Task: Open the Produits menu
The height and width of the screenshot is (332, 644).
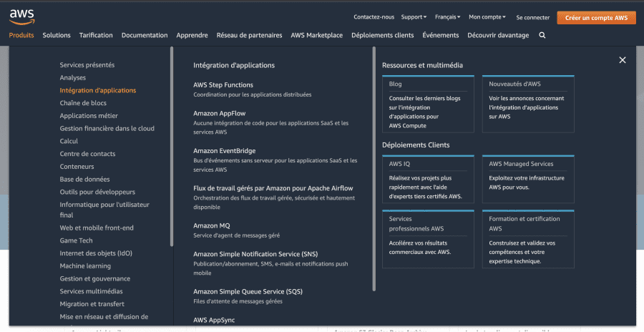Action: (x=21, y=35)
